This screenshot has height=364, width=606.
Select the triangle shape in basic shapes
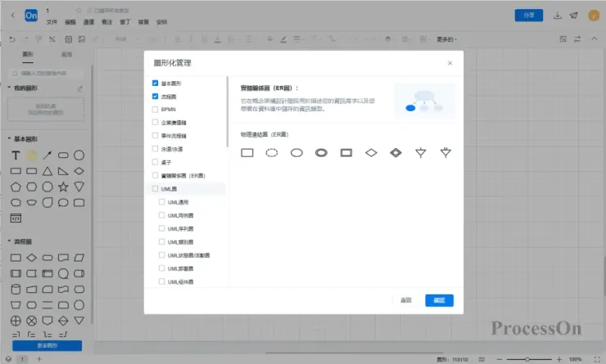click(x=47, y=171)
